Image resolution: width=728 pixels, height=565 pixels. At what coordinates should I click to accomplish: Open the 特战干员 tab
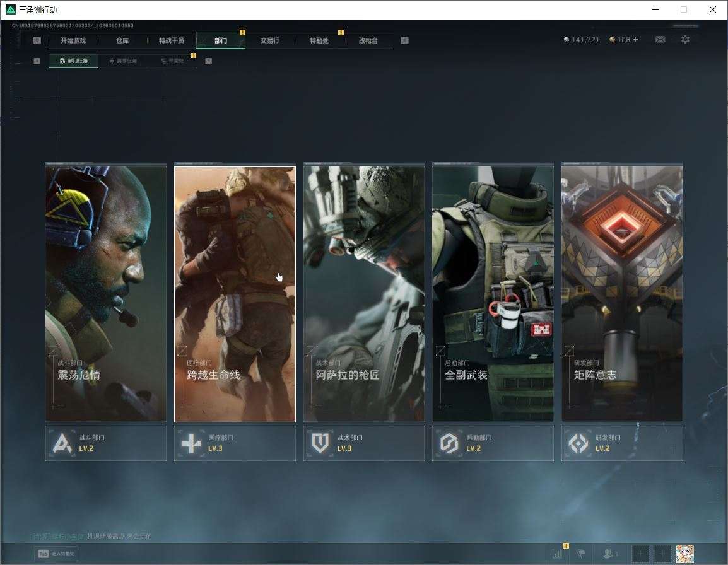point(172,40)
